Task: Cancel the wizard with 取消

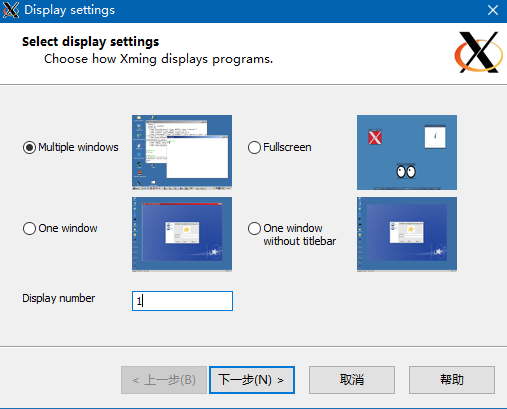Action: pos(352,380)
